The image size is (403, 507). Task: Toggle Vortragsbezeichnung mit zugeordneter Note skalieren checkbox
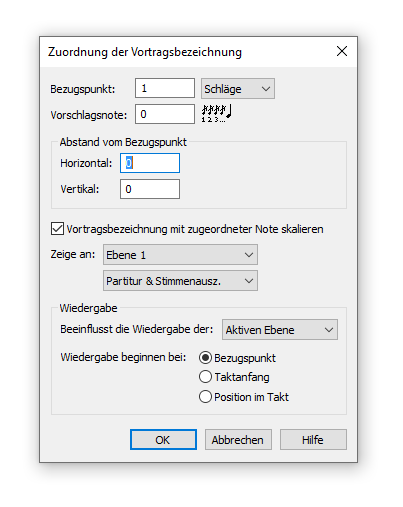coord(57,229)
